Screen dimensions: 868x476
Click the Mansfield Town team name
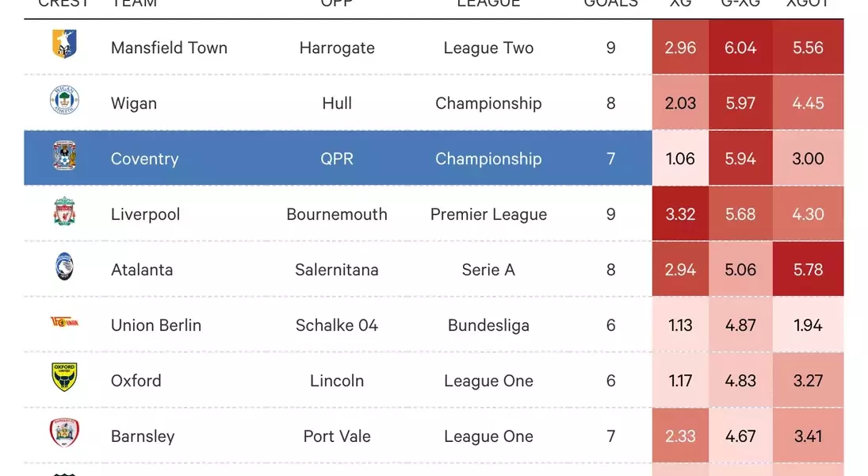coord(169,48)
